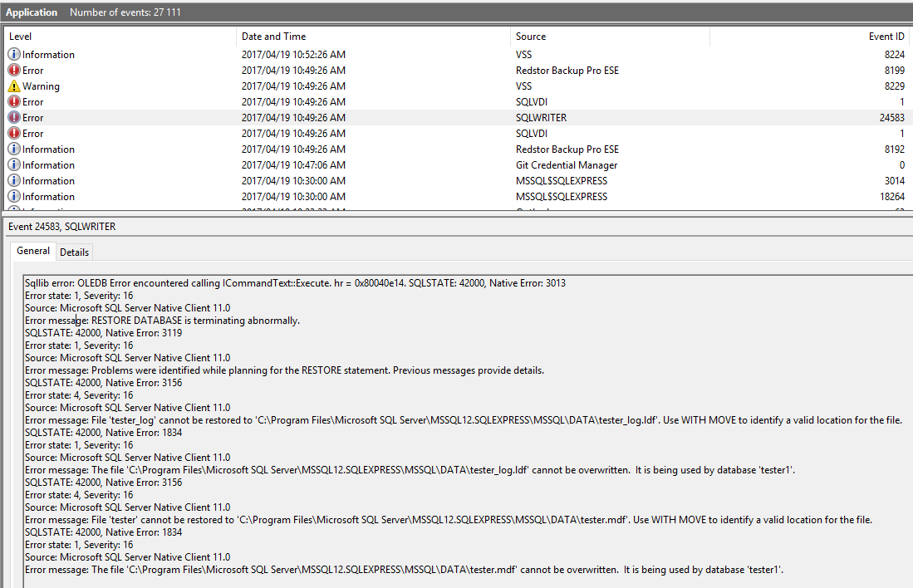913x588 pixels.
Task: Select event ID 3014 cell
Action: click(895, 181)
